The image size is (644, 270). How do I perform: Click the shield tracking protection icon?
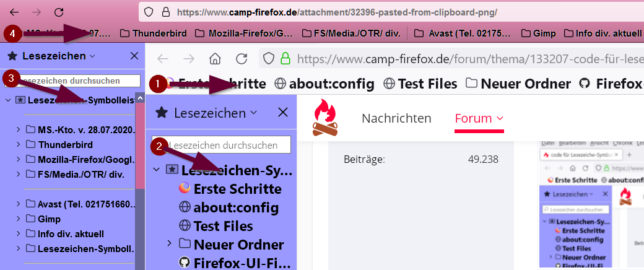pyautogui.click(x=149, y=12)
